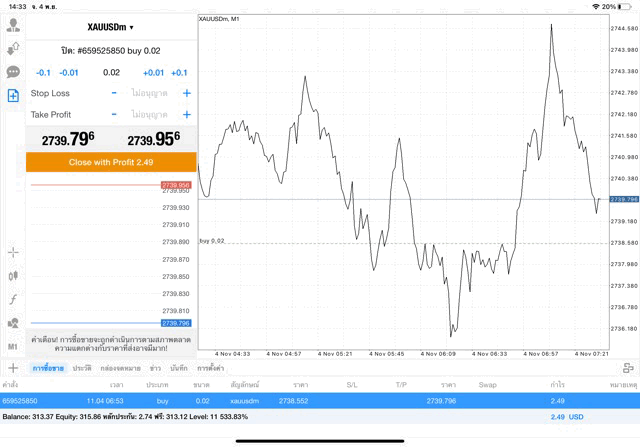Switch to the ข่าว news tab
640x447 pixels.
click(155, 369)
